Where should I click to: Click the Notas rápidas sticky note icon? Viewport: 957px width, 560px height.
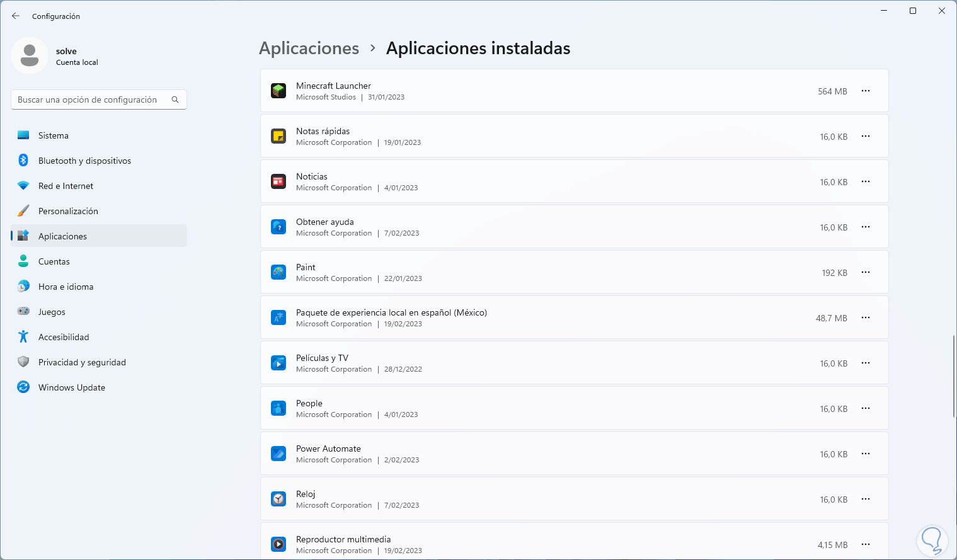point(278,137)
